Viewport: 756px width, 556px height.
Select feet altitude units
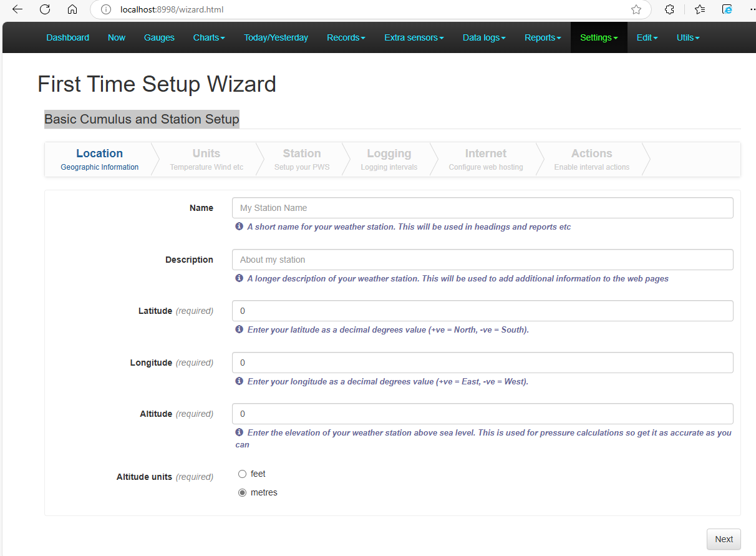(x=243, y=474)
